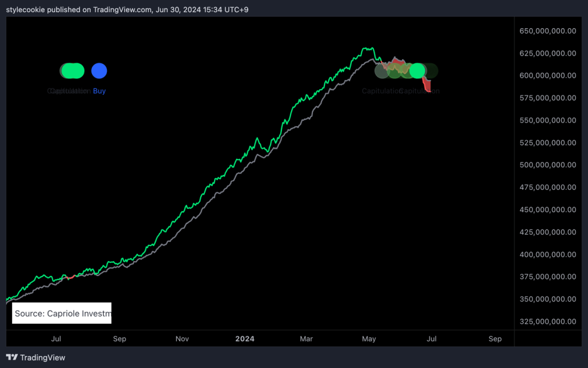The height and width of the screenshot is (368, 588).
Task: Click the 325,000,000.00 price axis label
Action: pos(547,321)
